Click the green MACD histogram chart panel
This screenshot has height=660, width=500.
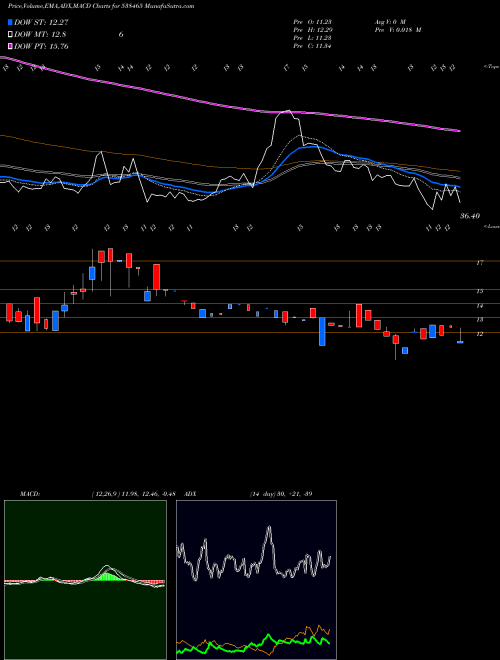[85, 580]
